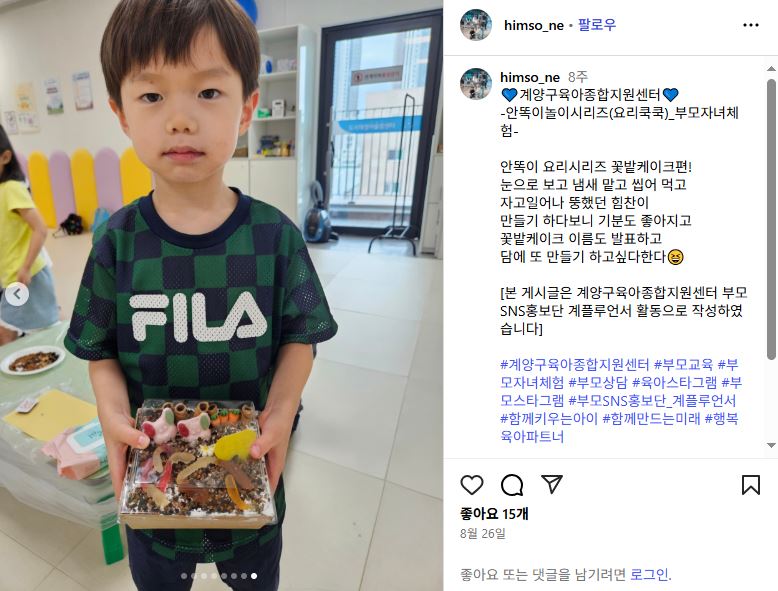Image resolution: width=778 pixels, height=591 pixels.
Task: Open 로그인 link to log in
Action: [x=649, y=575]
